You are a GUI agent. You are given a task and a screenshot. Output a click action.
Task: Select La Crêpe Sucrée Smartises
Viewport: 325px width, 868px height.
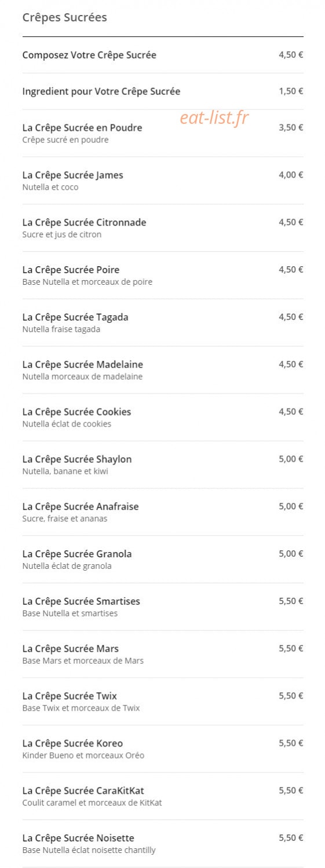tap(163, 607)
